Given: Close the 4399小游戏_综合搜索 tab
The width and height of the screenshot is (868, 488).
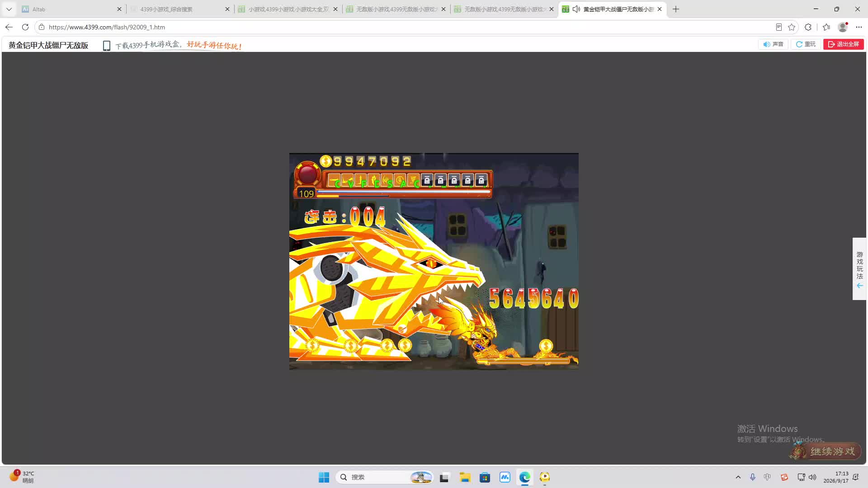Looking at the screenshot, I should [x=227, y=9].
